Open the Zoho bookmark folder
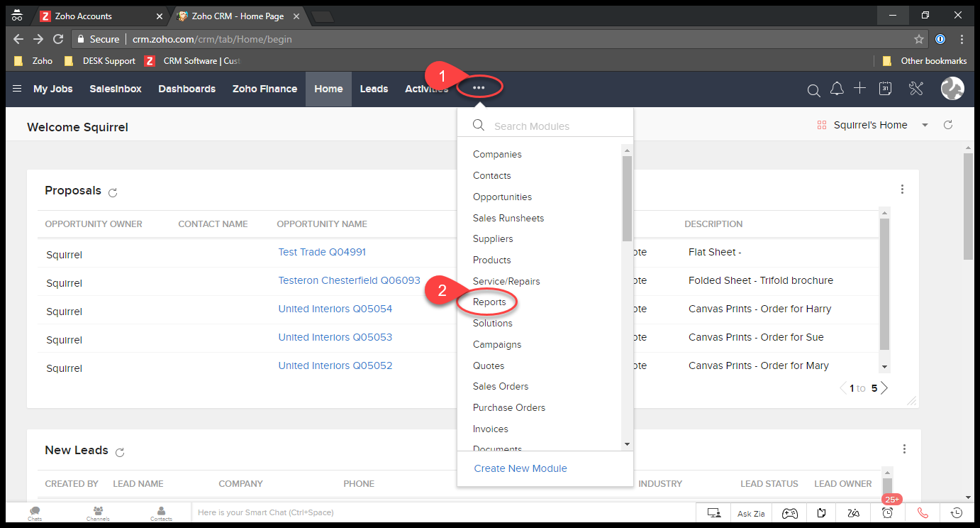Viewport: 980px width, 528px height. click(33, 61)
